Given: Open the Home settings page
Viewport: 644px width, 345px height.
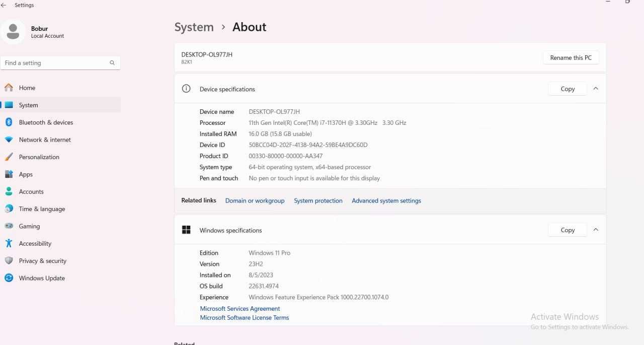Looking at the screenshot, I should pos(27,88).
